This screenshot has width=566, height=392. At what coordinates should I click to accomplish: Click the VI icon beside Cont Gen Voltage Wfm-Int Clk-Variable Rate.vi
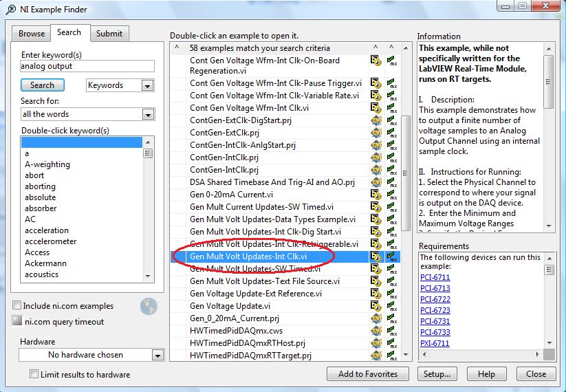point(375,96)
